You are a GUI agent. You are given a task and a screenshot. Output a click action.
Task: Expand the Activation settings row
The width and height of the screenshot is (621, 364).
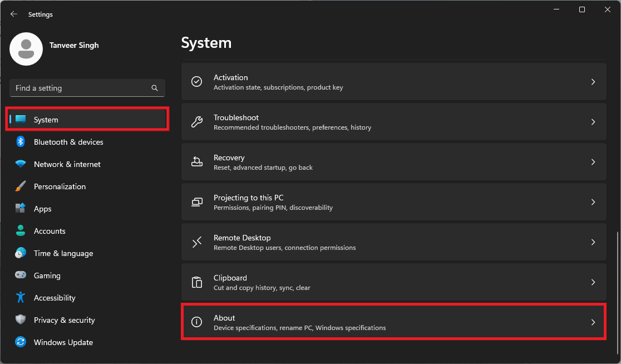pyautogui.click(x=393, y=81)
